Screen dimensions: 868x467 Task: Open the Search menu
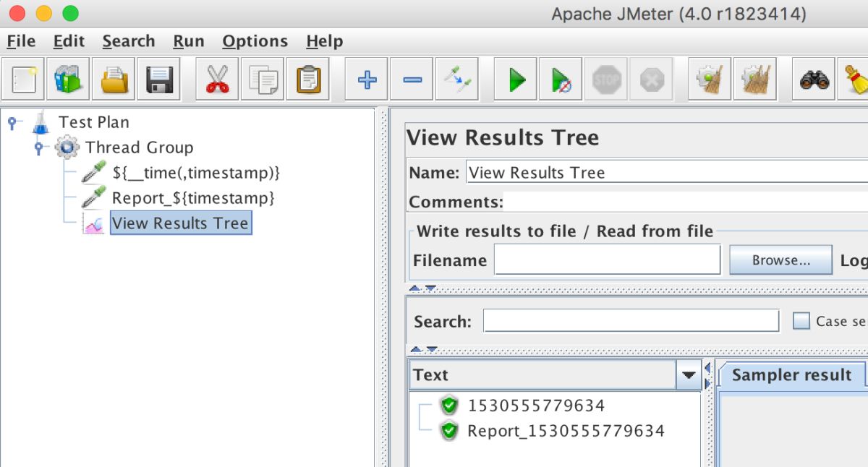[129, 41]
